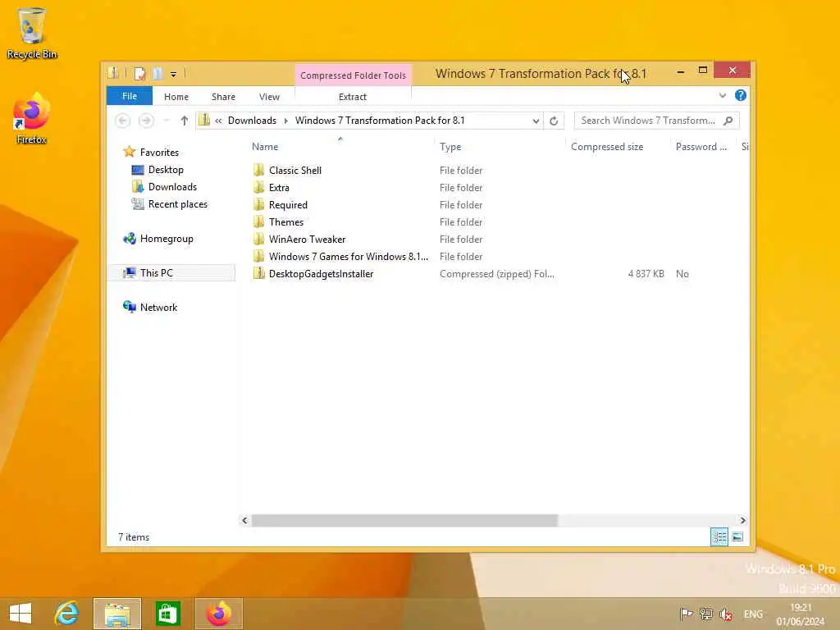
Task: Open the recent locations dropdown arrow
Action: [166, 121]
